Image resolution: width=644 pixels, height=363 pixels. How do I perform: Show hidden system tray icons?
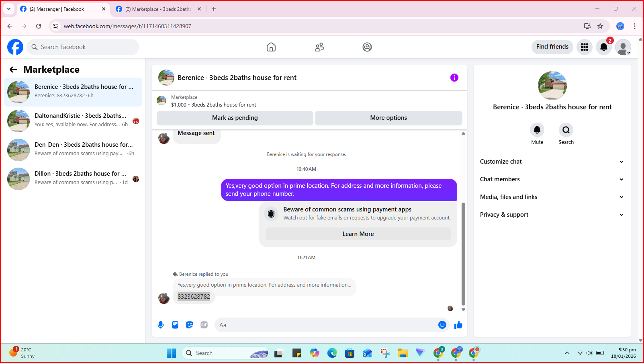pos(567,353)
